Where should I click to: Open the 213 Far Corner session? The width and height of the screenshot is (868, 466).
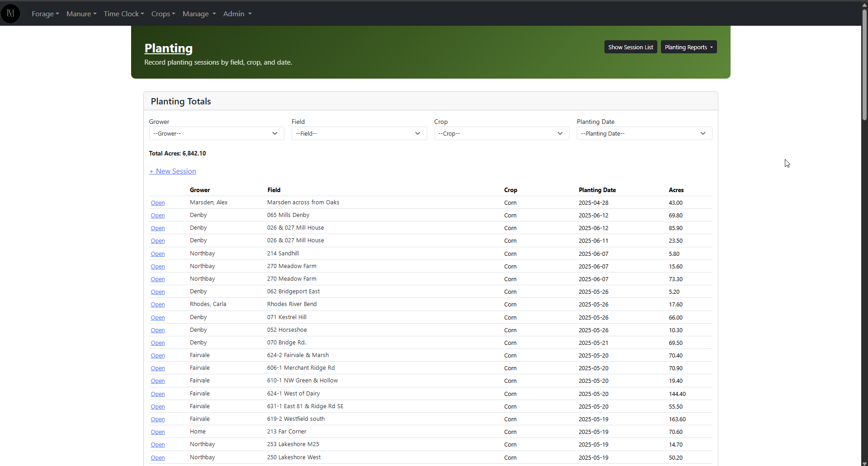158,432
